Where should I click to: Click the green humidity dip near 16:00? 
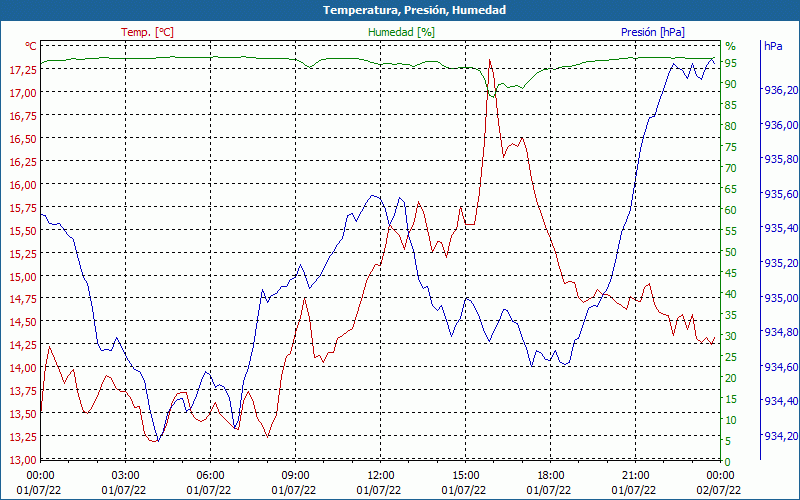point(492,96)
